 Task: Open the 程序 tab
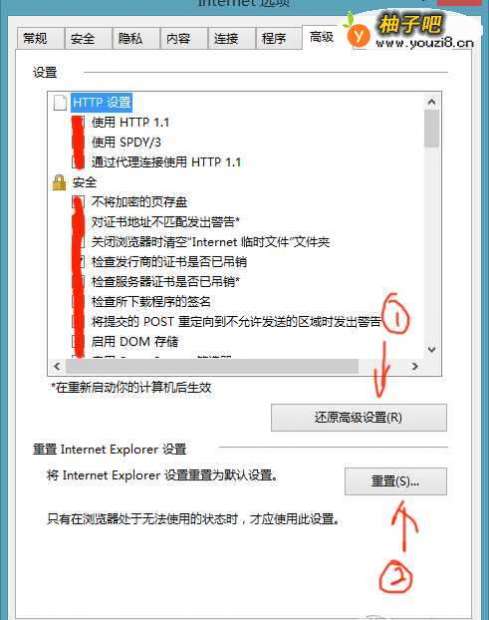pos(274,39)
